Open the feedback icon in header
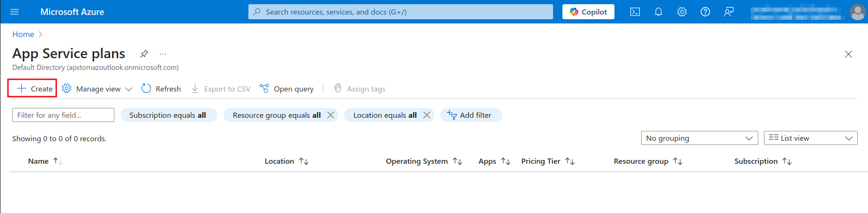Viewport: 868px width, 213px height. pos(729,12)
